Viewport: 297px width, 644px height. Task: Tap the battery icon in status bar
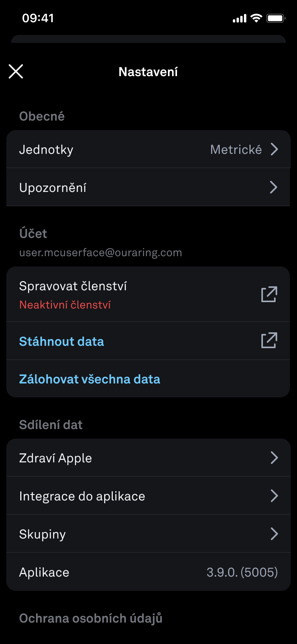(276, 18)
